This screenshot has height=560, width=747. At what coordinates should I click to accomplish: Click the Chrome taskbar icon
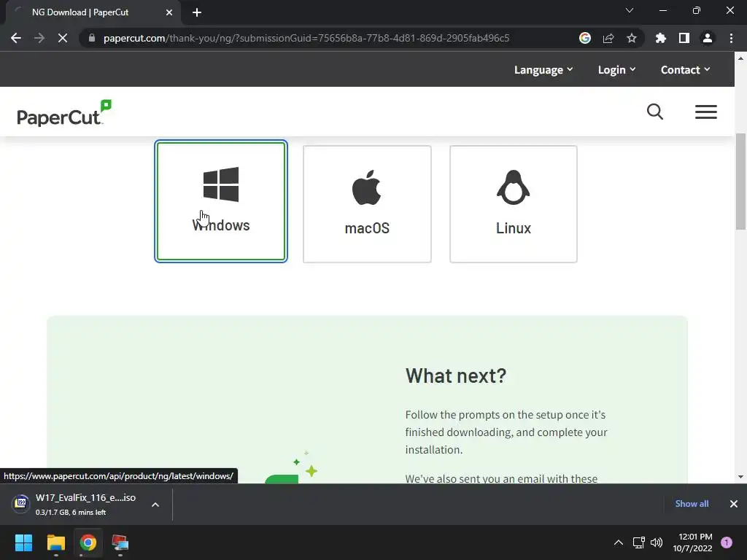(88, 542)
